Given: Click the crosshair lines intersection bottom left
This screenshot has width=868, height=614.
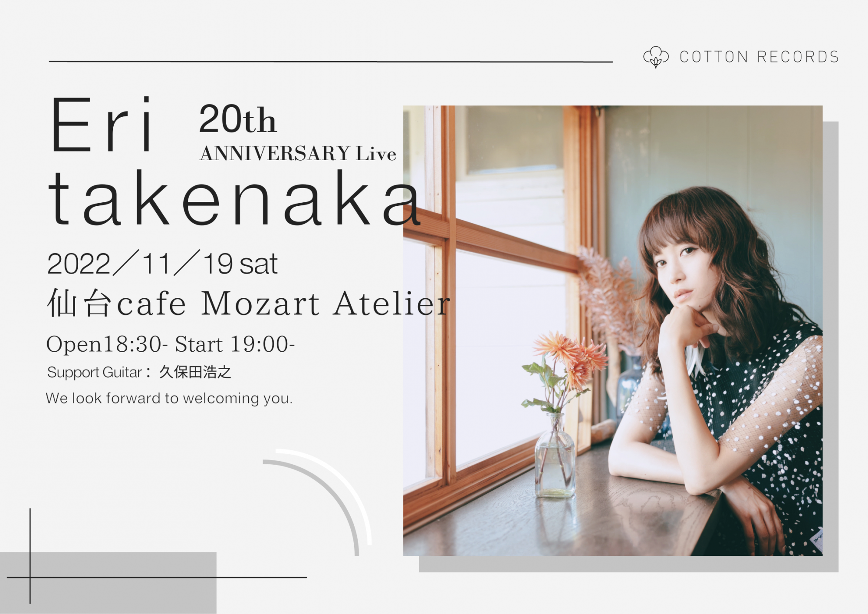Looking at the screenshot, I should [x=30, y=578].
